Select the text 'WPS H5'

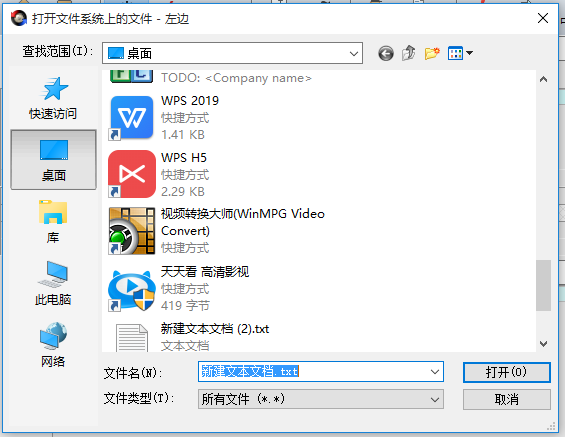(x=184, y=157)
